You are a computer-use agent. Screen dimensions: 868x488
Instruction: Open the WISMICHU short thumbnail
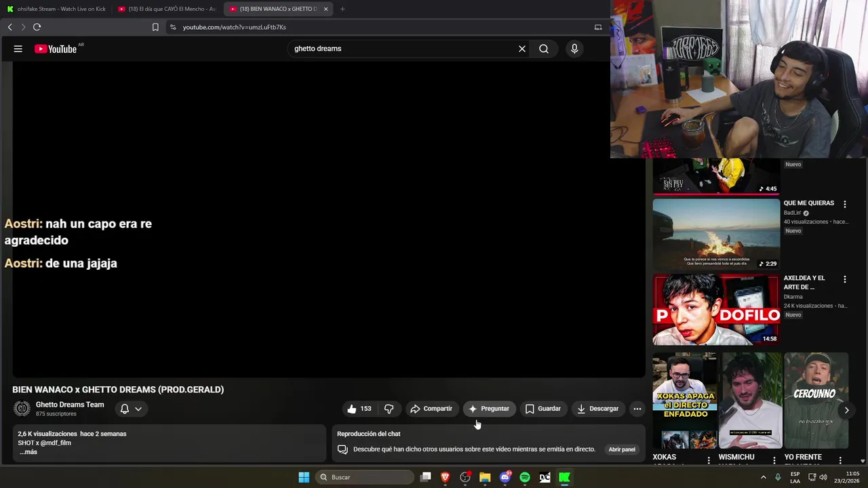click(x=751, y=401)
